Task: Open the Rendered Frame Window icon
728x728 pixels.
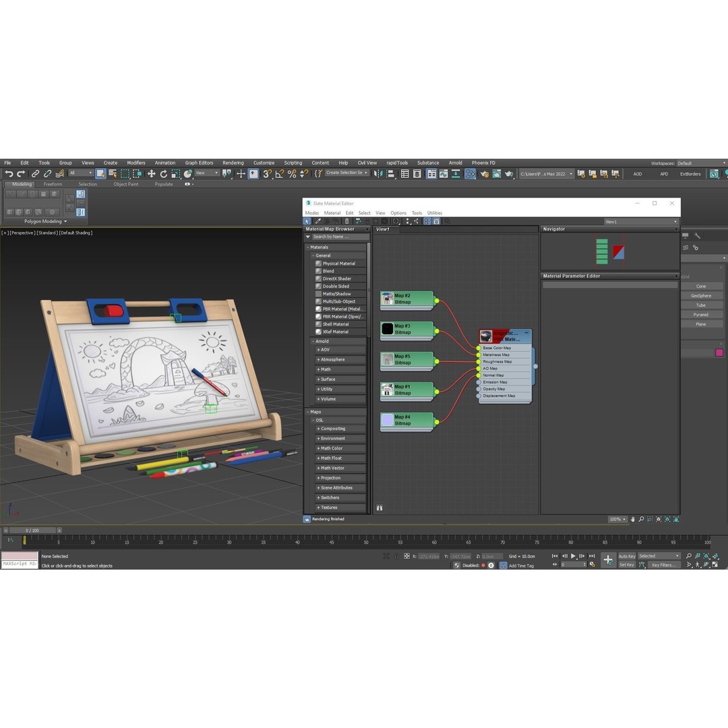Action: (496, 174)
